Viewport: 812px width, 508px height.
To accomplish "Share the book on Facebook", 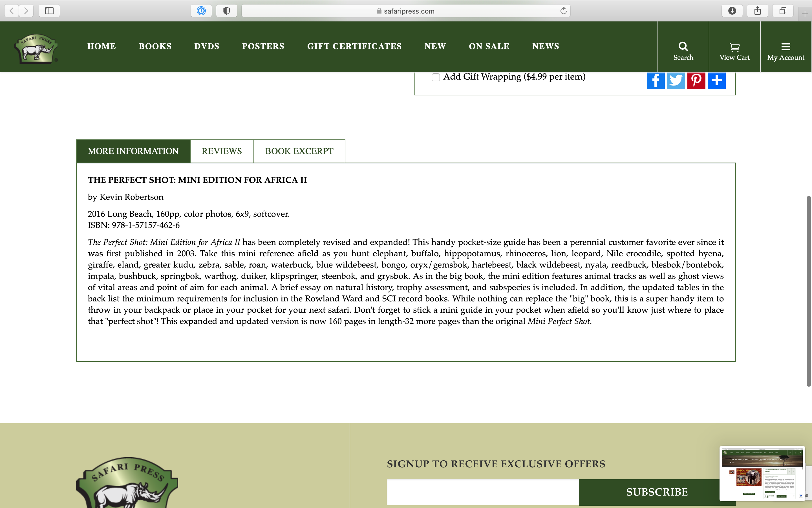I will pos(656,81).
